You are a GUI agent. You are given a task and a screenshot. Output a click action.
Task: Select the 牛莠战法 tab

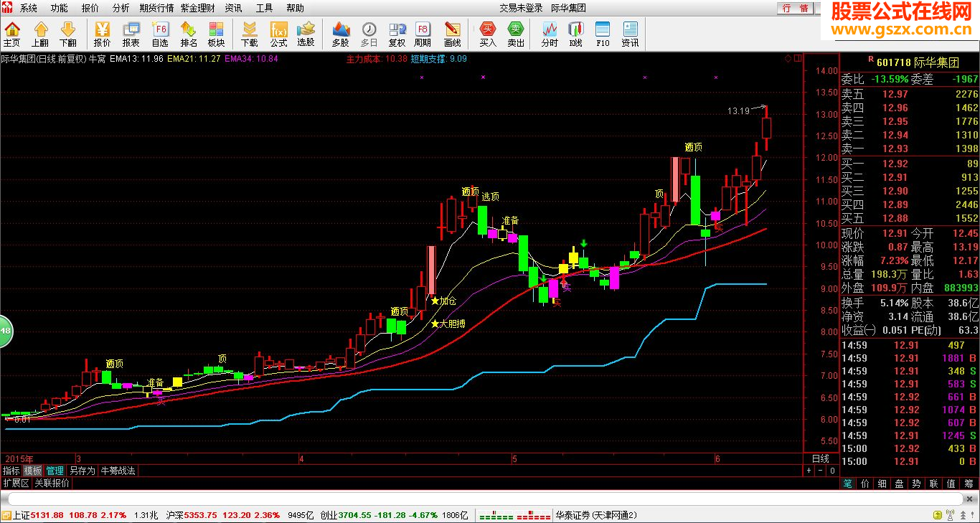tap(118, 471)
